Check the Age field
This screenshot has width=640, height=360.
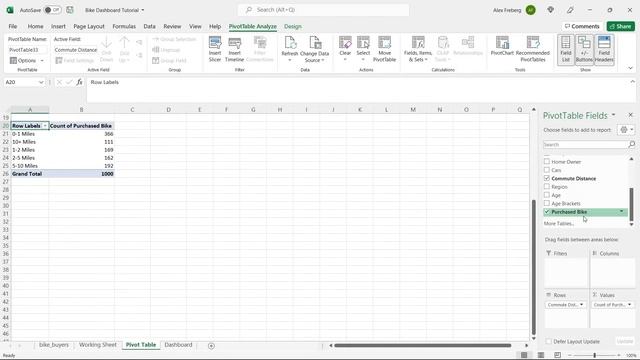pyautogui.click(x=547, y=195)
